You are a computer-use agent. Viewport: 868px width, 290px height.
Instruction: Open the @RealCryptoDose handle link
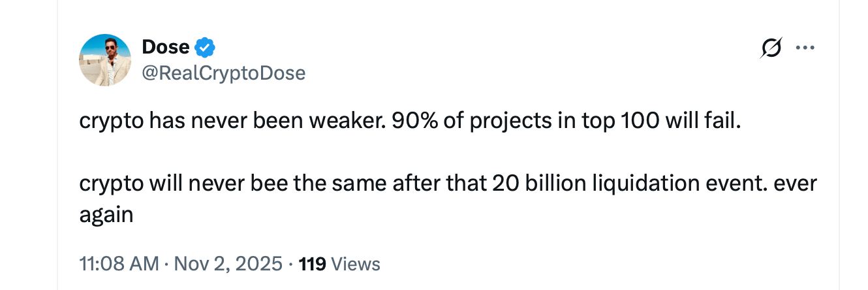223,72
